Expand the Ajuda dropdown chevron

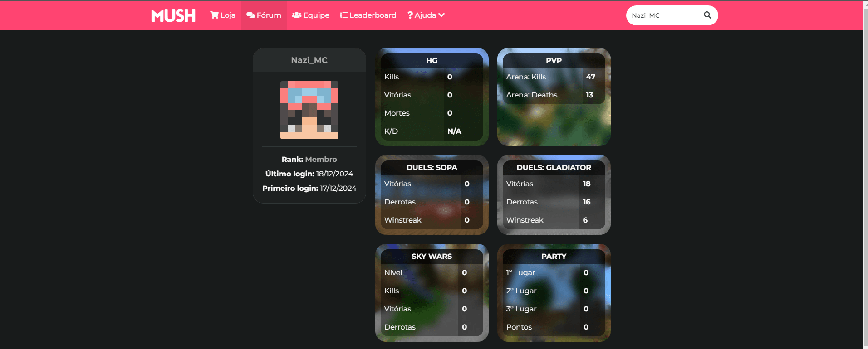tap(441, 15)
